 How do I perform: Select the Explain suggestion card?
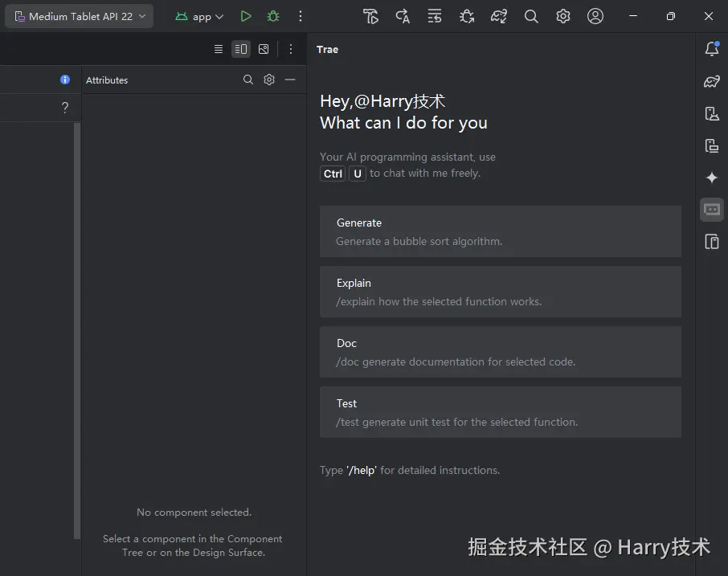[x=501, y=292]
